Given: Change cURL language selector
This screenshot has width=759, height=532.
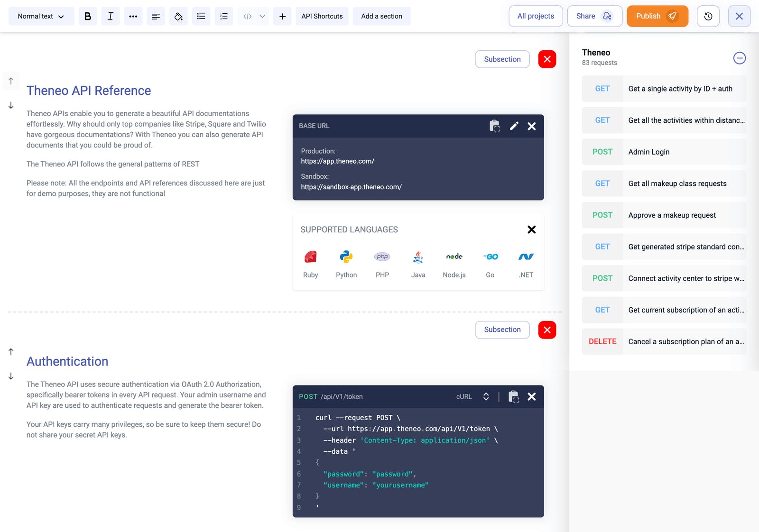Looking at the screenshot, I should tap(472, 397).
